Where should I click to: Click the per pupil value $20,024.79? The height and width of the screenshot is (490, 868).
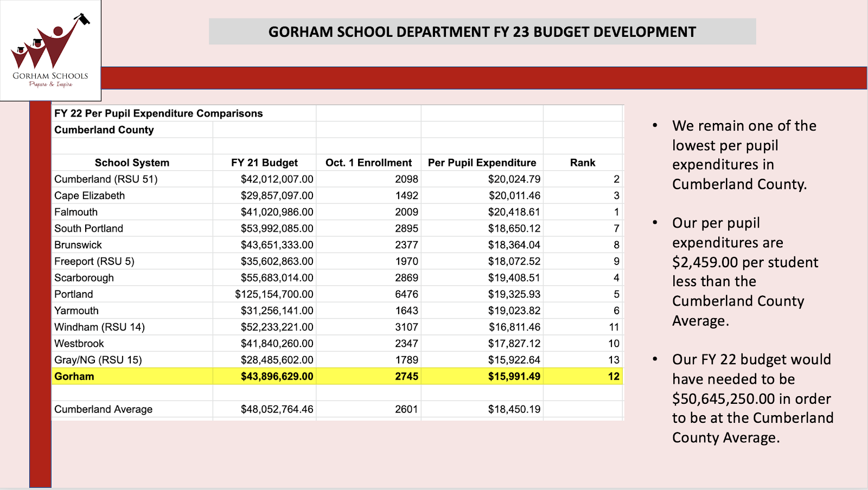click(514, 179)
